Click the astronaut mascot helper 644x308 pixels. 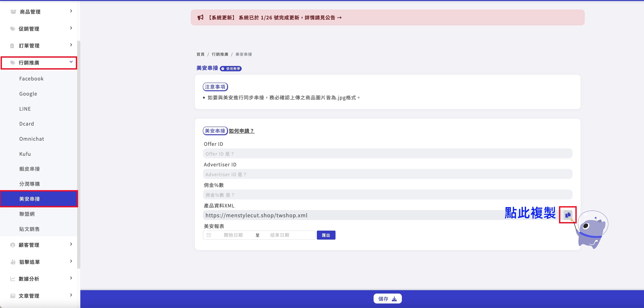tap(592, 230)
